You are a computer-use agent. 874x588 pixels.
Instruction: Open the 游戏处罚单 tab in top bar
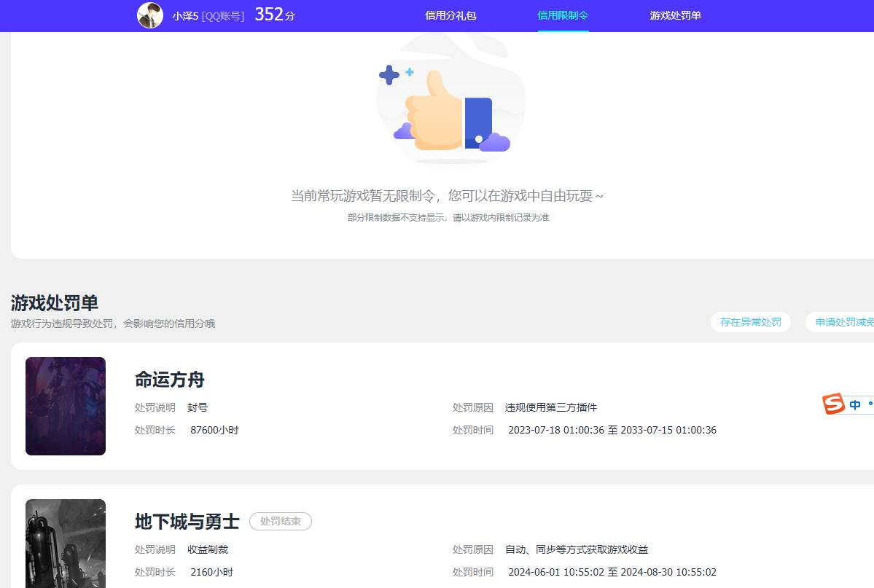point(675,15)
